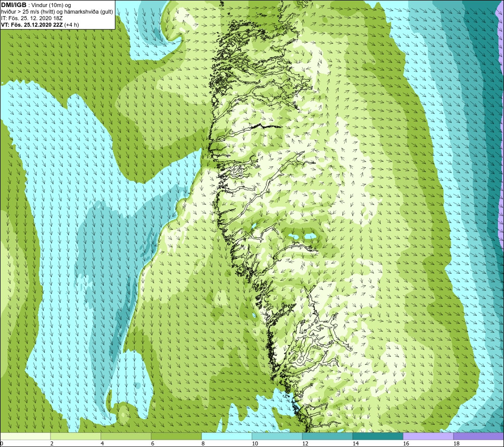Click the 6–8 m/s darker green legend swatch

click(176, 436)
